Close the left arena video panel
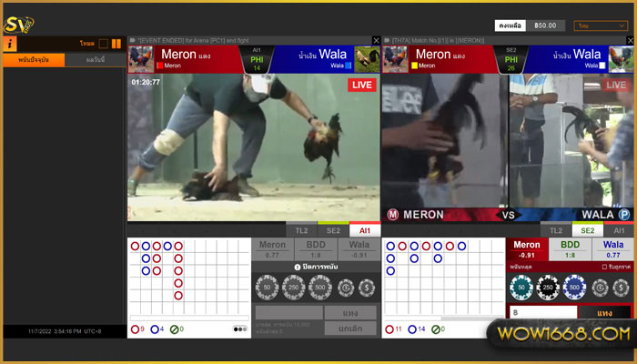 (x=376, y=40)
